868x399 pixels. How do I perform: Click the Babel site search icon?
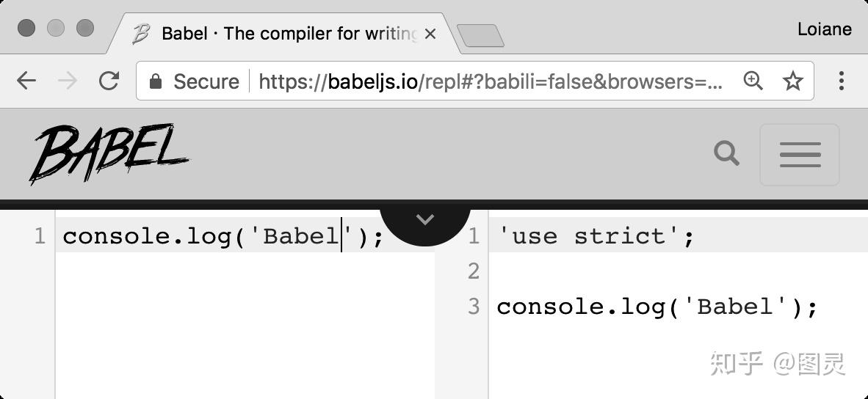726,154
